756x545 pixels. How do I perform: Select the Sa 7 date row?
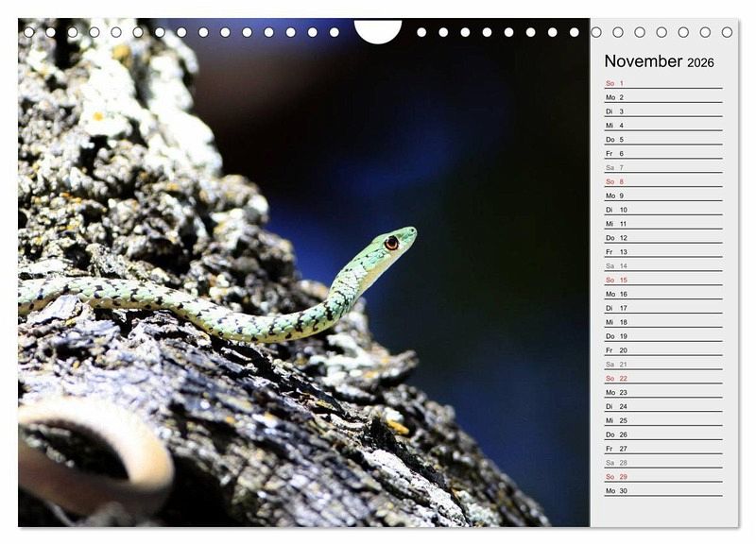tap(663, 167)
